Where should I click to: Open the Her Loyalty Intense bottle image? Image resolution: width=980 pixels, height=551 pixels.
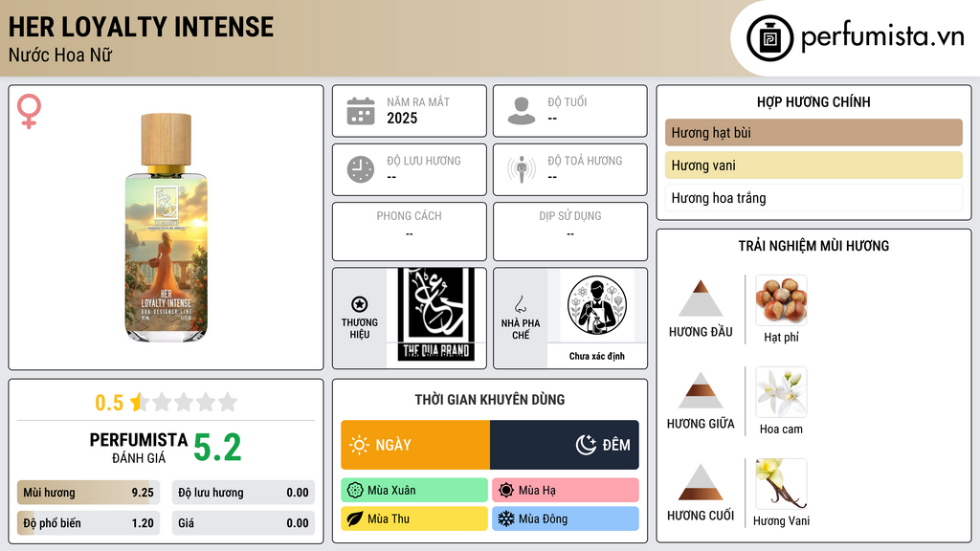pos(167,228)
